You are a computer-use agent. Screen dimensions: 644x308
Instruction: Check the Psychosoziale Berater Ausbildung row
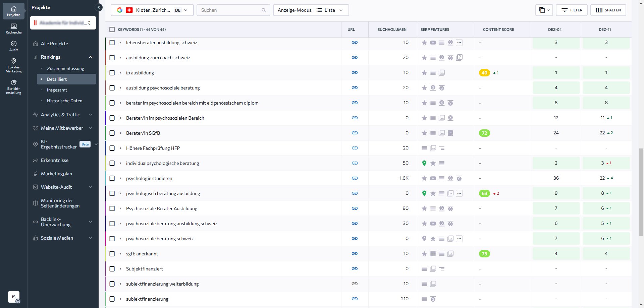point(112,208)
